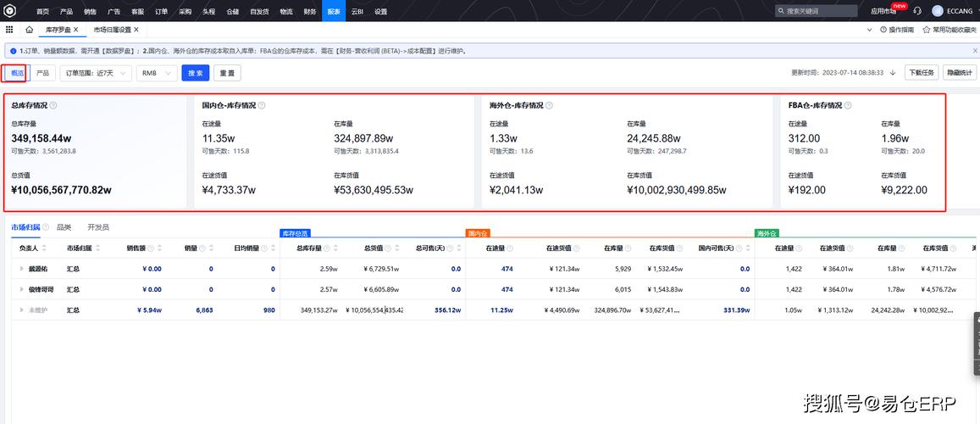
Task: Click the help icon beside 总库存情况
Action: point(53,105)
